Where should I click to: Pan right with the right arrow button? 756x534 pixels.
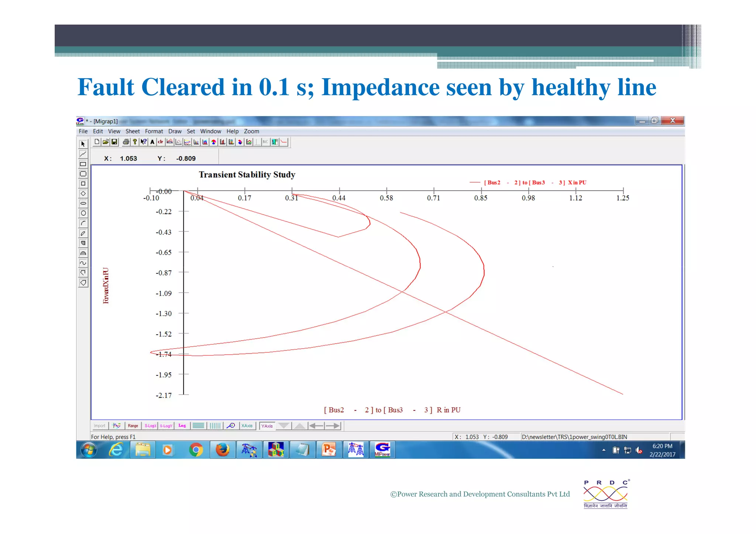coord(333,426)
